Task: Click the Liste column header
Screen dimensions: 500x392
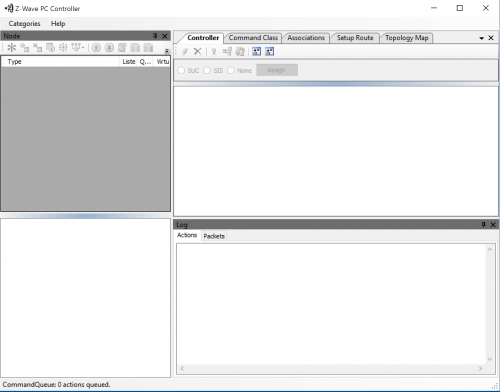Action: pos(128,62)
